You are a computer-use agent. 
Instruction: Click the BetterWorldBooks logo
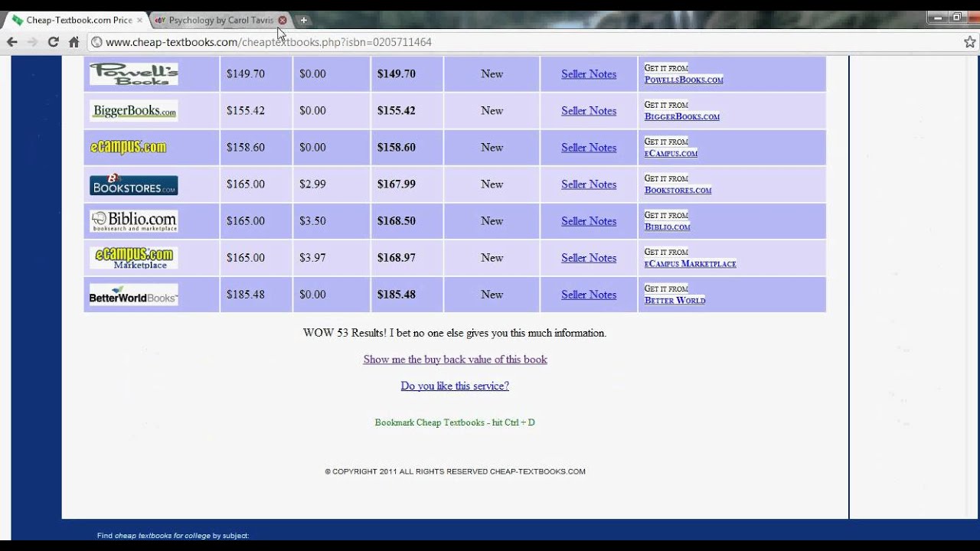(134, 295)
